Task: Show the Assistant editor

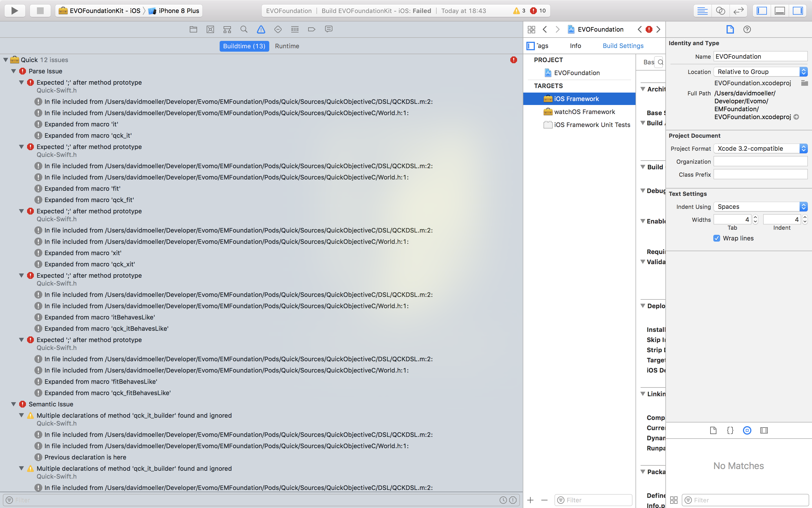Action: [x=720, y=11]
